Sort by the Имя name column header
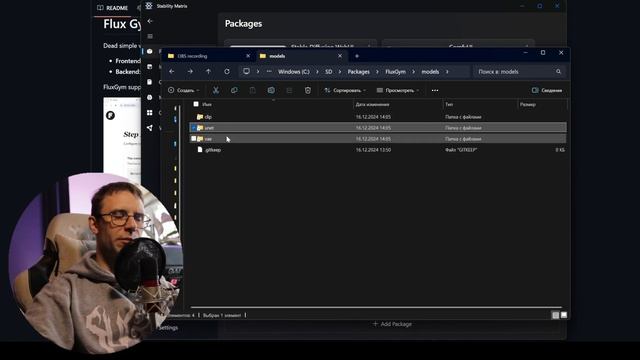Viewport: 640px width, 360px height. click(x=207, y=104)
